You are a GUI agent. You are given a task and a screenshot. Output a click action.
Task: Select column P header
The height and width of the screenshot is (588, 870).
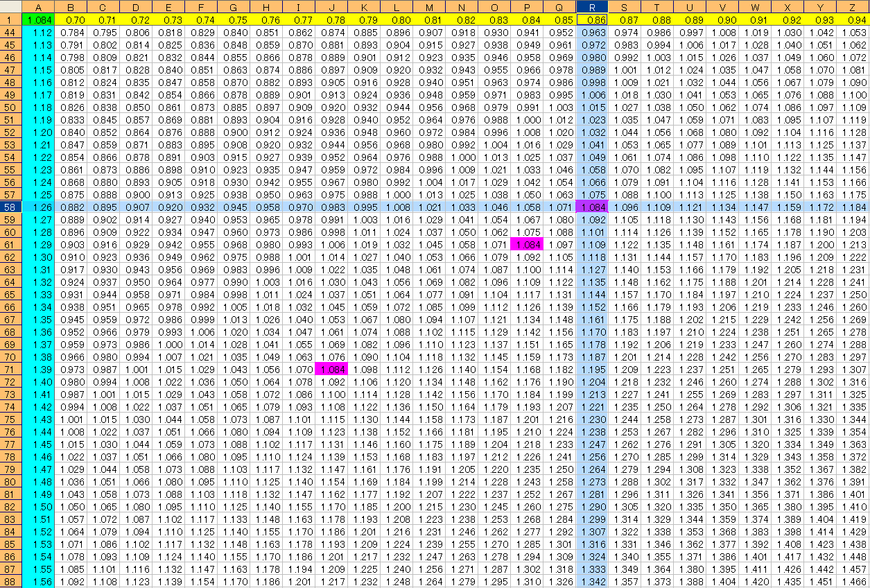click(527, 7)
